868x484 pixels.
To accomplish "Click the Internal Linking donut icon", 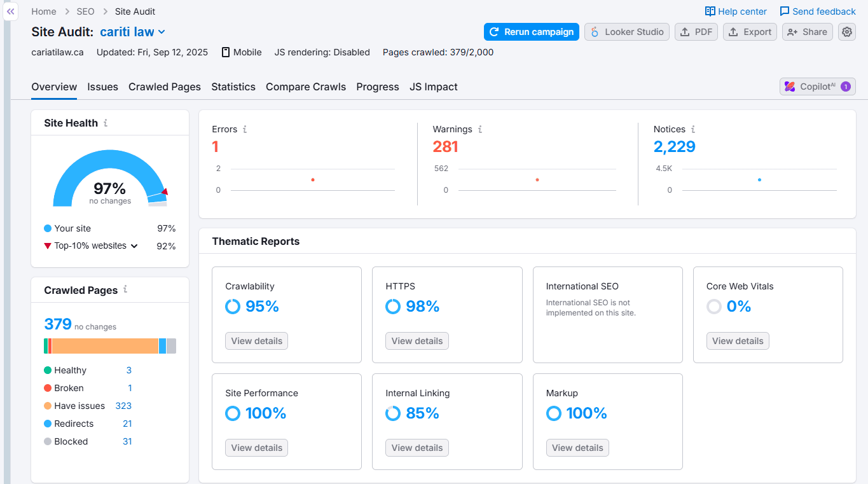I will [393, 413].
